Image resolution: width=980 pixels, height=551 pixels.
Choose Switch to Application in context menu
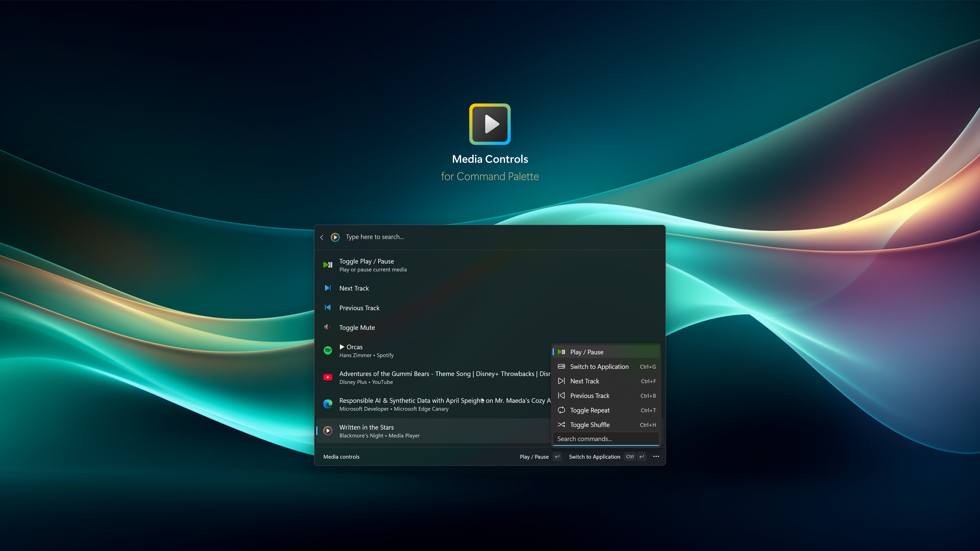(599, 367)
